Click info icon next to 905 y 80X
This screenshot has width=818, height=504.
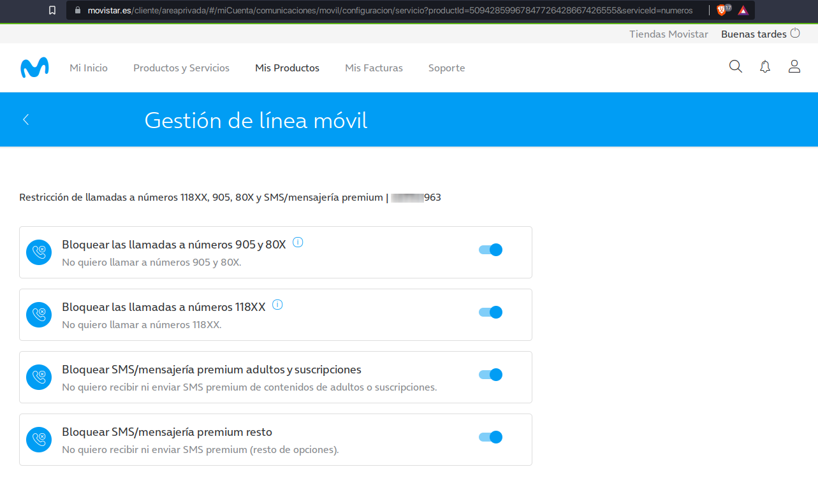click(298, 242)
